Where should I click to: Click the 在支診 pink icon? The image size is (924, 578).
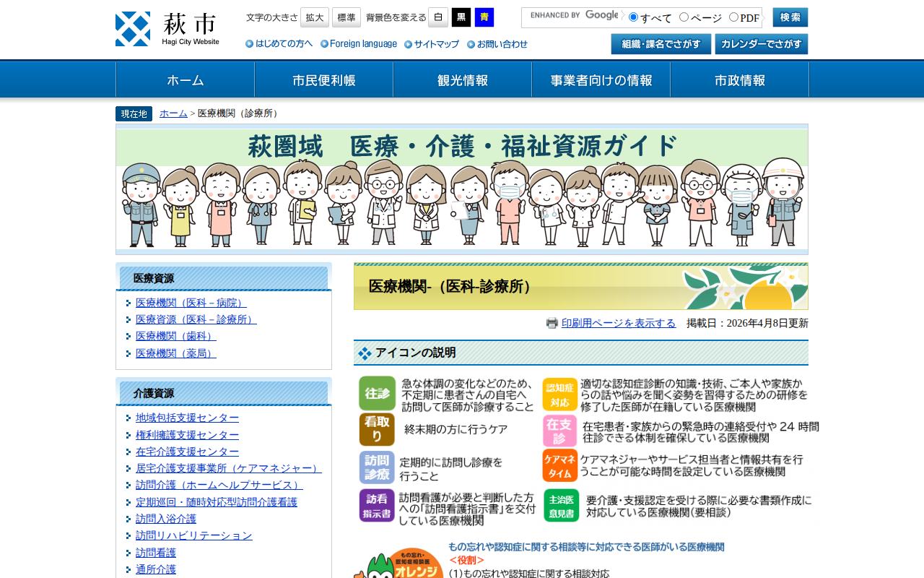[x=560, y=430]
